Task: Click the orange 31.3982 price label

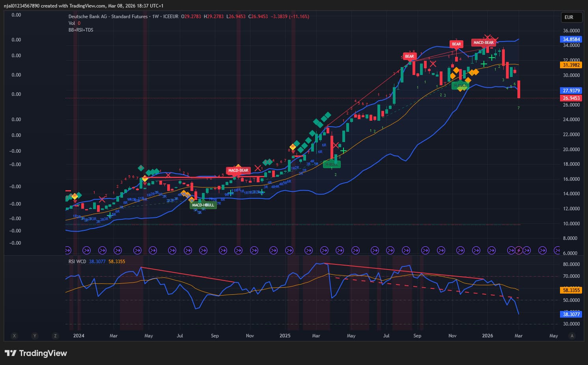Action: click(x=571, y=65)
